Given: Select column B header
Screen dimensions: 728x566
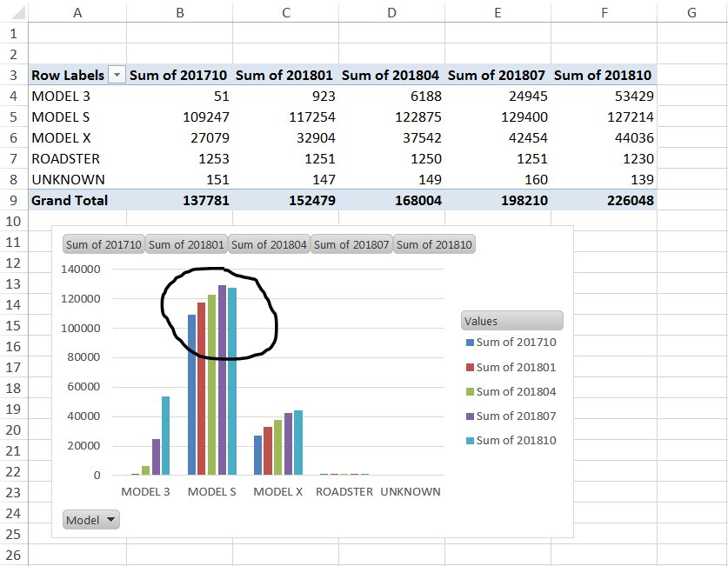Looking at the screenshot, I should pyautogui.click(x=179, y=11).
